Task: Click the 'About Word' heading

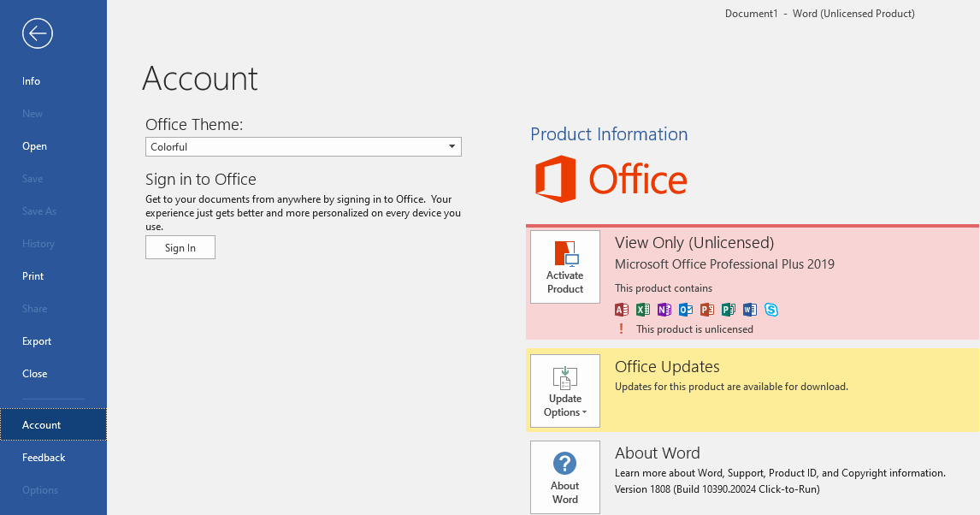Action: point(657,453)
